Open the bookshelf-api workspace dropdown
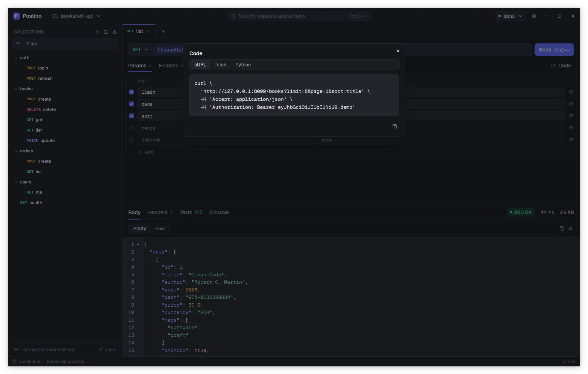This screenshot has width=588, height=374. (x=77, y=16)
